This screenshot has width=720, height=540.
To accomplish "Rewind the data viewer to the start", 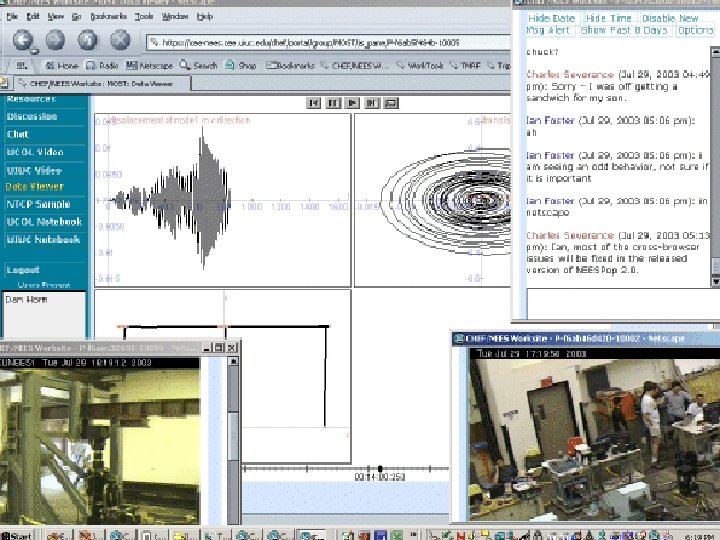I will 314,102.
